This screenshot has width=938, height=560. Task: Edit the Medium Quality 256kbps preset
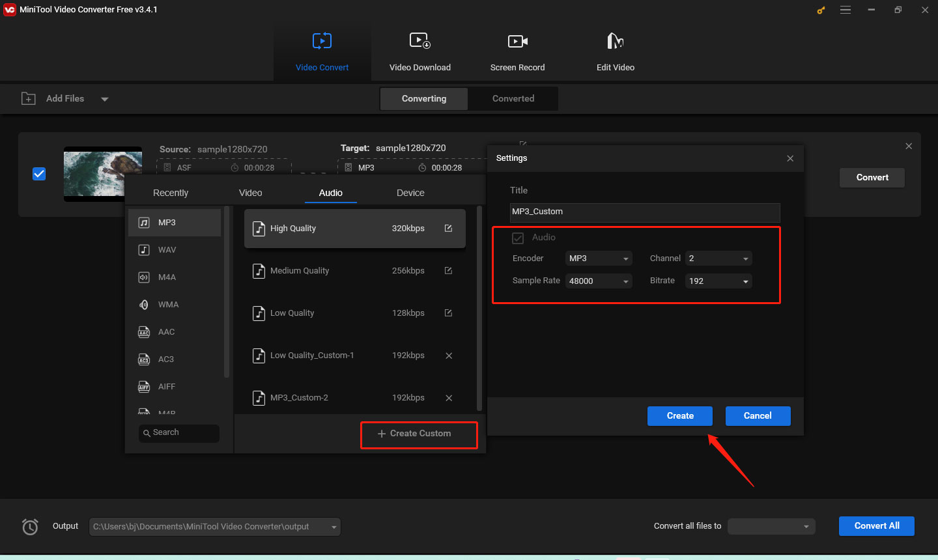click(448, 271)
